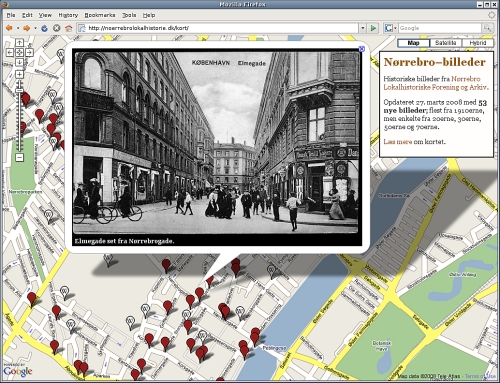Image resolution: width=500 pixels, height=383 pixels.
Task: Open the back history dropdown arrow
Action: coord(18,28)
